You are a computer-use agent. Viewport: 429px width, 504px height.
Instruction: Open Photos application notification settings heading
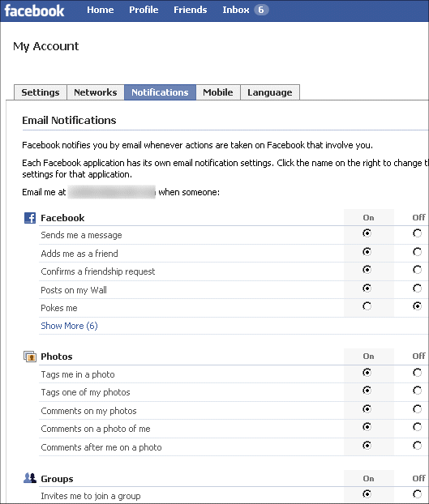tap(57, 357)
